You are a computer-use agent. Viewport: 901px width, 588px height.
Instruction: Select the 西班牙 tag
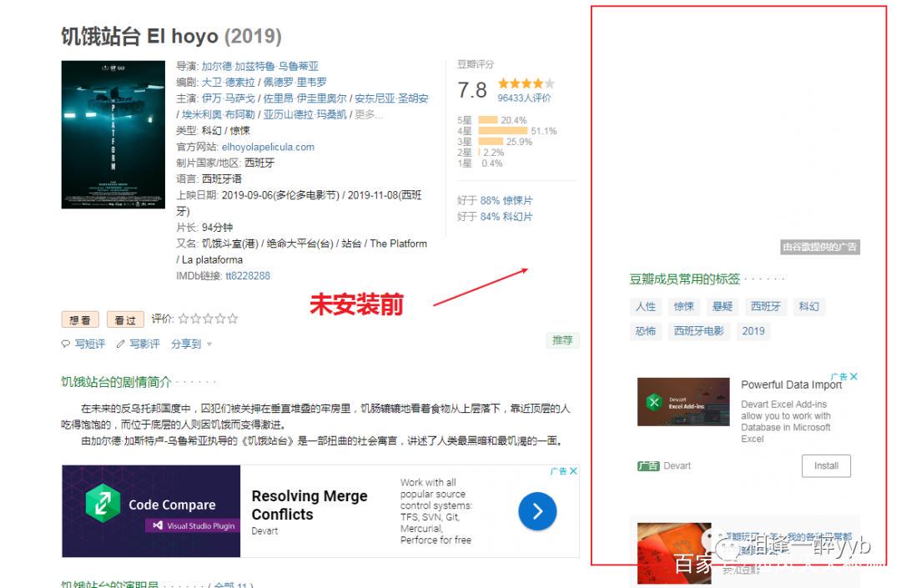coord(765,307)
